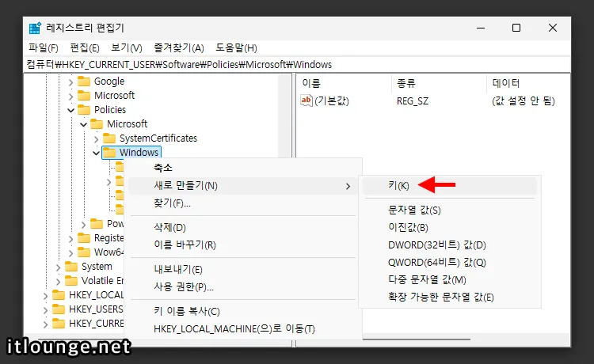Create new DWORD(32비트) 값(D)
The height and width of the screenshot is (364, 594).
point(450,245)
